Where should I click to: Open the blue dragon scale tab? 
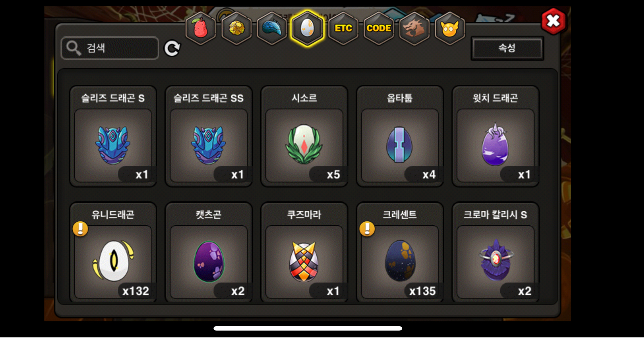(x=272, y=28)
